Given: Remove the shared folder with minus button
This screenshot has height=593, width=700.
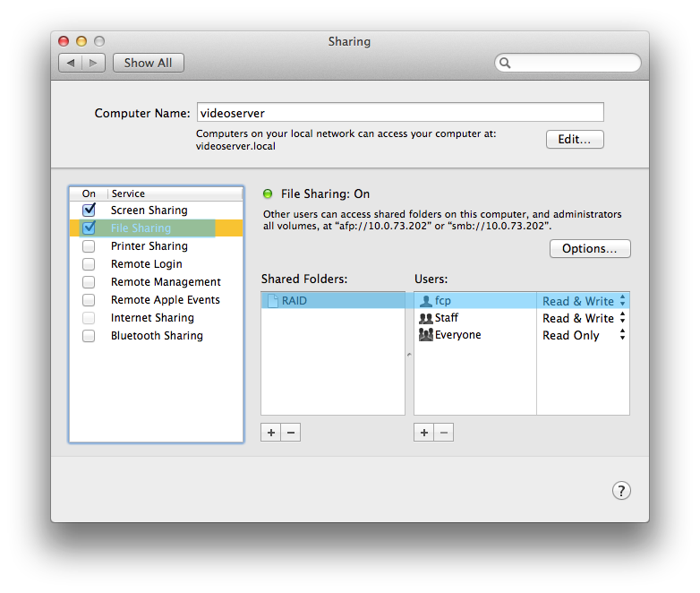Looking at the screenshot, I should coord(291,433).
